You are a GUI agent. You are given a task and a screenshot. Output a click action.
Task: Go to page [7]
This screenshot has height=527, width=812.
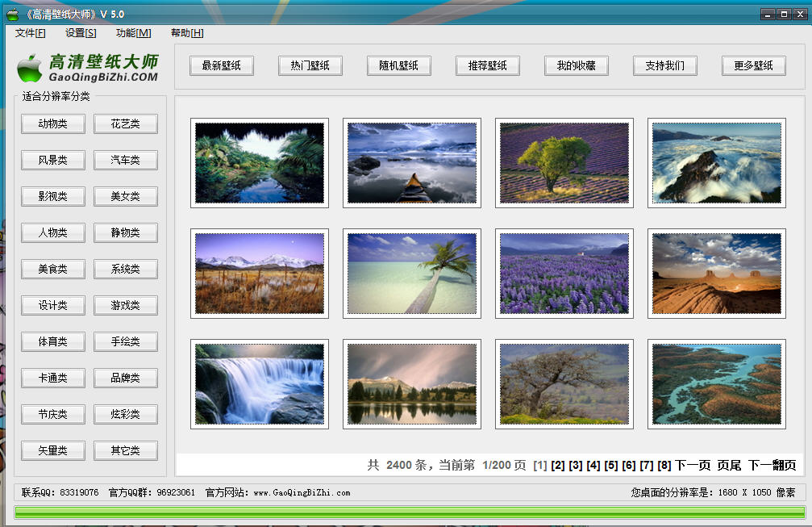click(x=646, y=466)
